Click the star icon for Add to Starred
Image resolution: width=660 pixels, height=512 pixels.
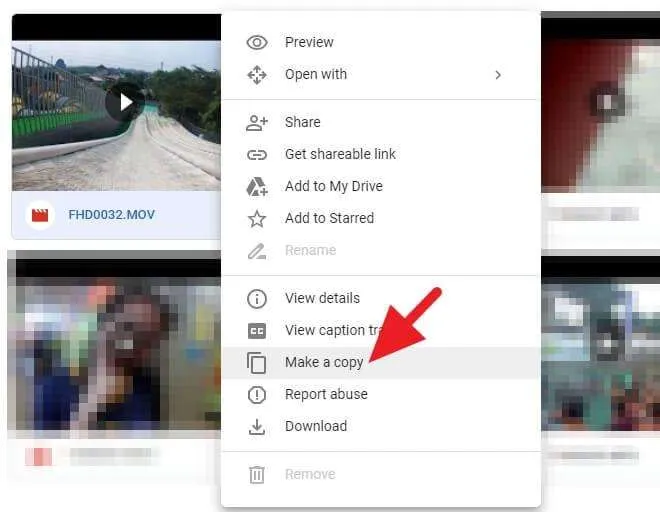pyautogui.click(x=257, y=219)
